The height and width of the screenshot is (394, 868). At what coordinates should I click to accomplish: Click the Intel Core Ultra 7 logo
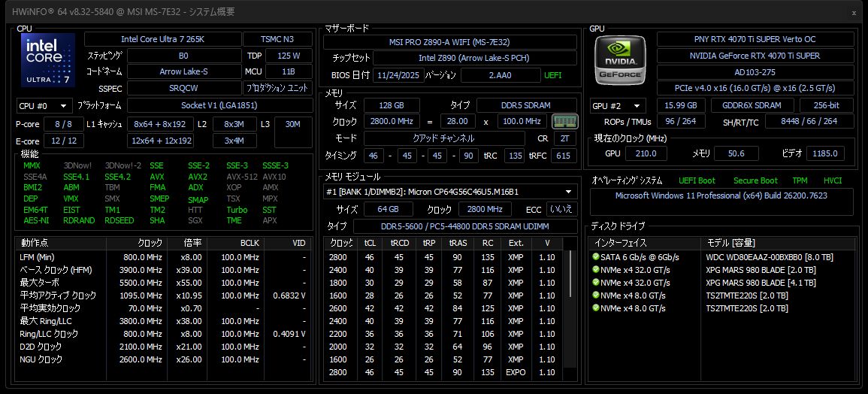(49, 61)
